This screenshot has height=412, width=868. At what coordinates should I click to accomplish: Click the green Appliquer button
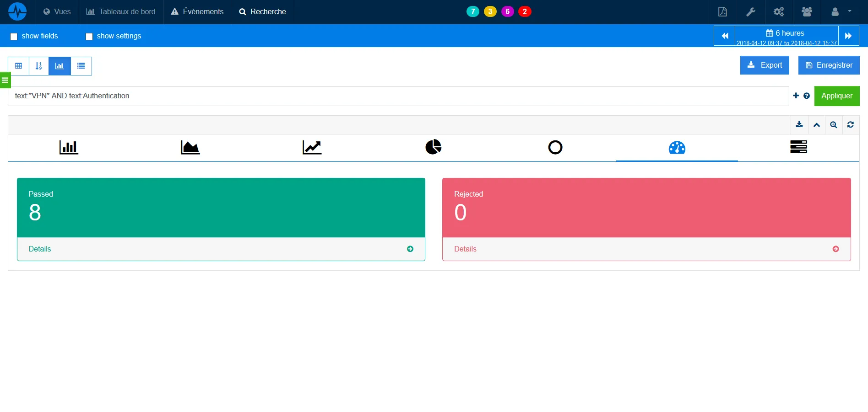pyautogui.click(x=836, y=96)
